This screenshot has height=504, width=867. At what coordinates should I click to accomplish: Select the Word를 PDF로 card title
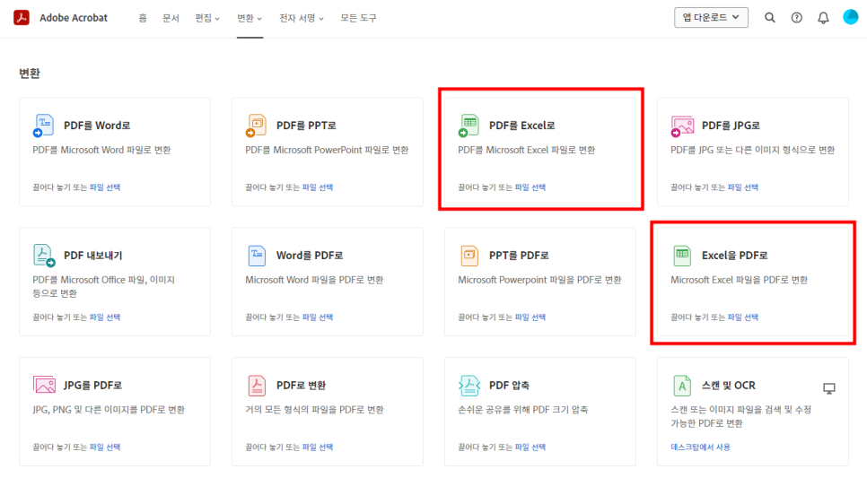[310, 256]
